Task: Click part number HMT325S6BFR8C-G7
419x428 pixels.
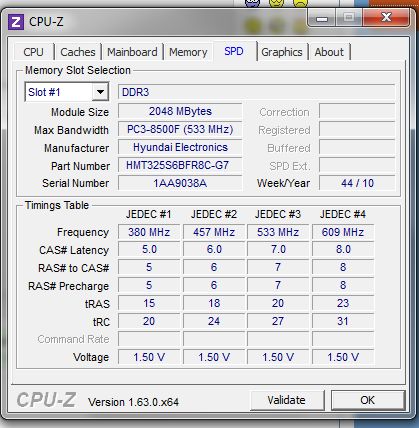Action: click(x=180, y=165)
